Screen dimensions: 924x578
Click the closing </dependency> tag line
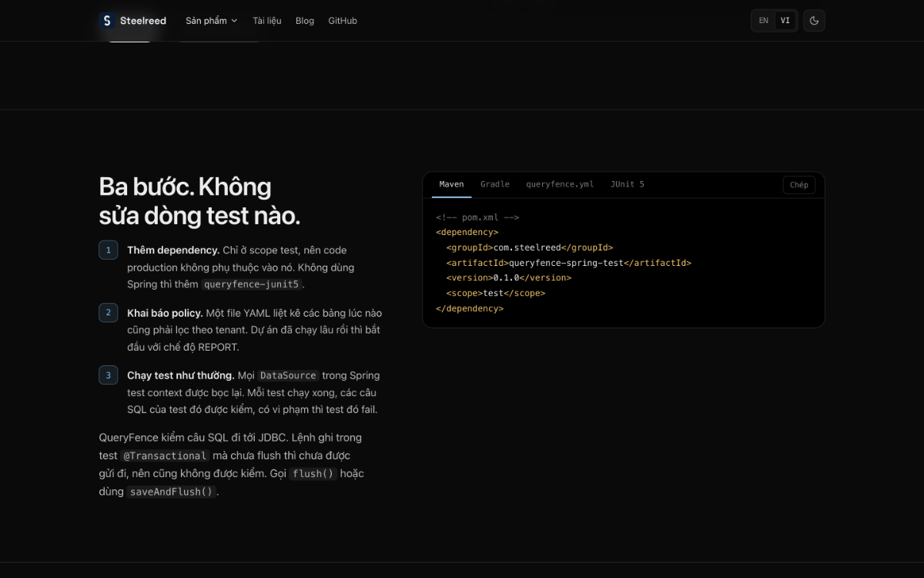[470, 308]
